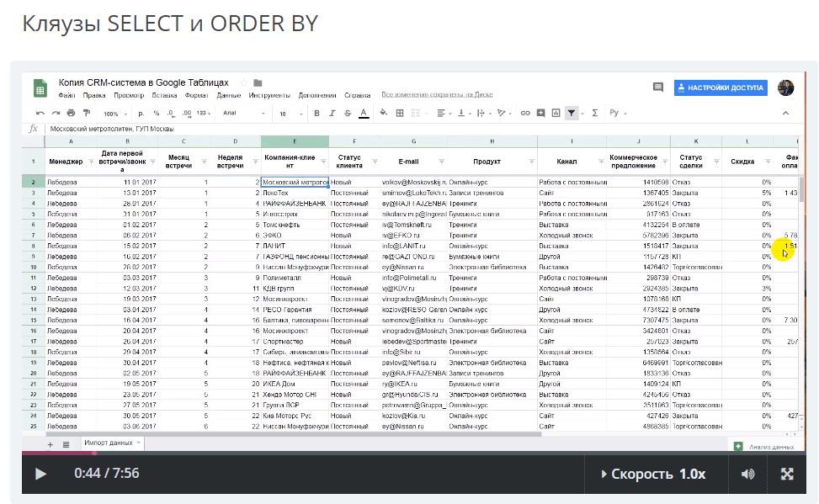Screen dimensions: 819x504
Task: Decrease decimal places button
Action: (x=172, y=114)
